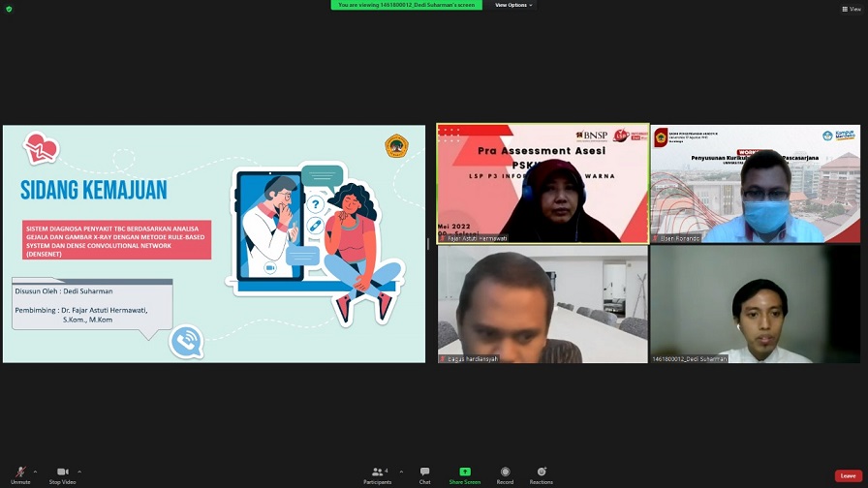Expand audio options arrow beside Unmute
This screenshot has width=868, height=488.
[36, 472]
